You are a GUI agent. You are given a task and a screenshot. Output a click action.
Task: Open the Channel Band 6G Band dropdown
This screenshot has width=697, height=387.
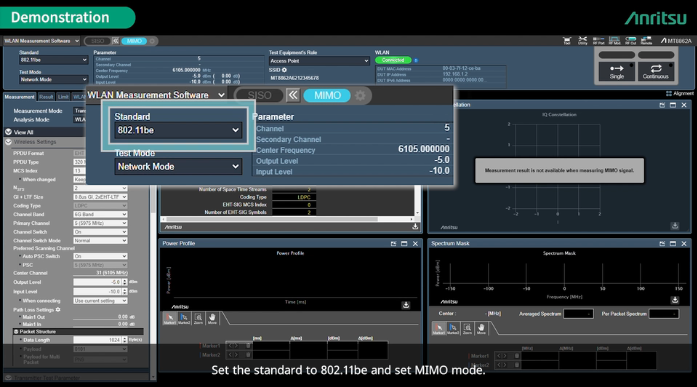(x=100, y=214)
